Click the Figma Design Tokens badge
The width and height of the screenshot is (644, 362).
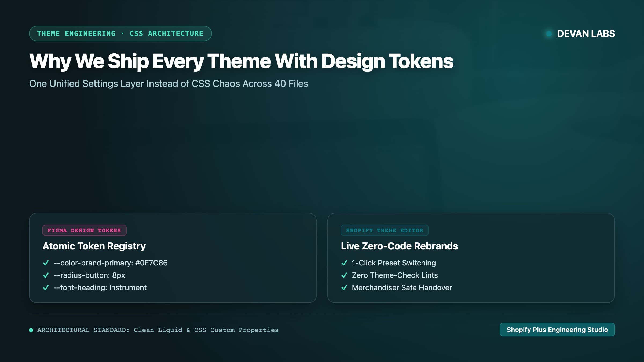(x=84, y=230)
